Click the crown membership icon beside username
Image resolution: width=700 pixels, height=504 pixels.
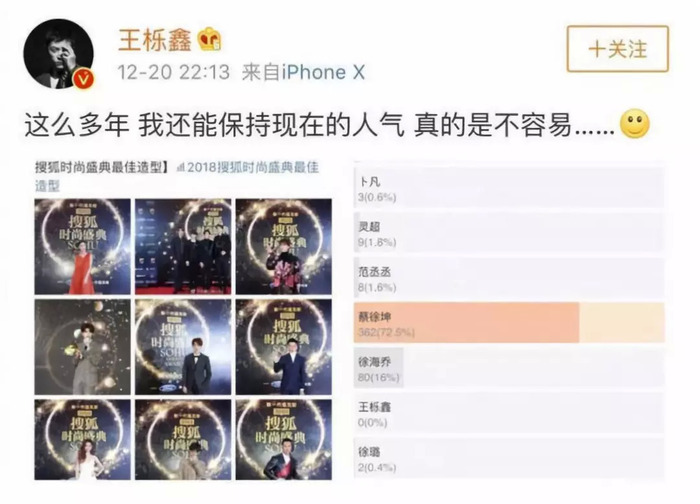coord(210,39)
